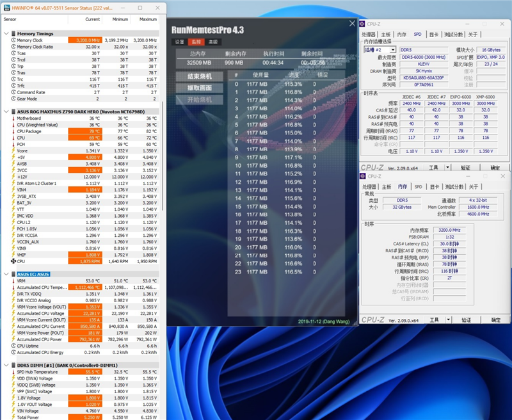Click the KD5AGU880-60A320F part number field
Image resolution: width=512 pixels, height=420 pixels.
424,77
